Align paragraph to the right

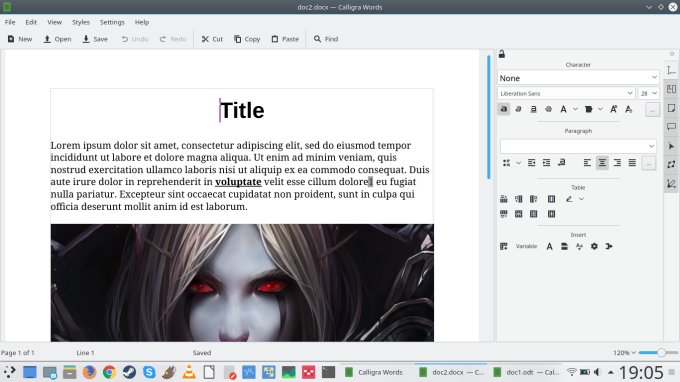click(x=617, y=163)
